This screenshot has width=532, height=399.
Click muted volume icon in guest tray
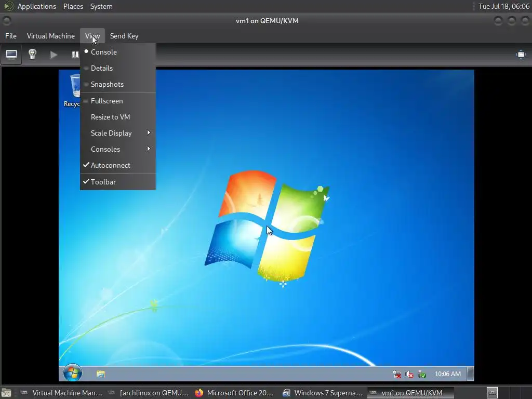click(x=409, y=374)
